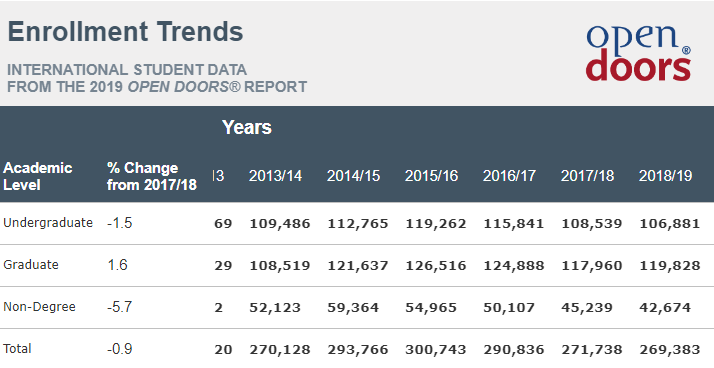Select the Academic Level column header

tap(38, 176)
